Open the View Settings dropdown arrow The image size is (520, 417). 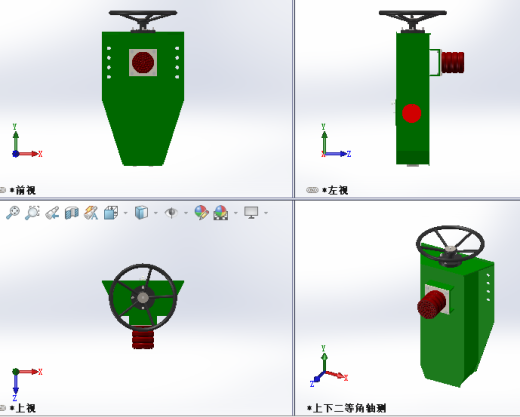click(266, 213)
